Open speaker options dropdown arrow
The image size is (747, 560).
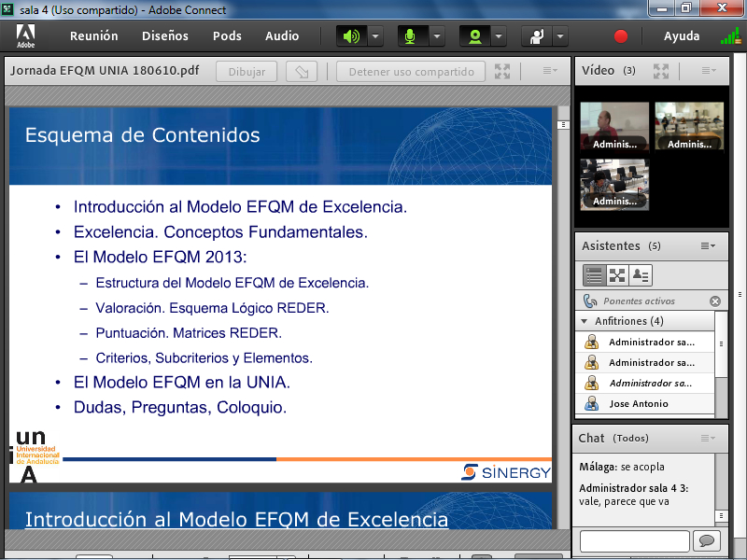pos(375,36)
